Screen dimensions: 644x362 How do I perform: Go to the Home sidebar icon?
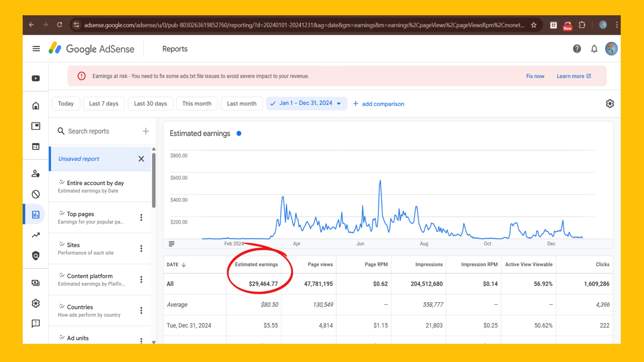(36, 106)
